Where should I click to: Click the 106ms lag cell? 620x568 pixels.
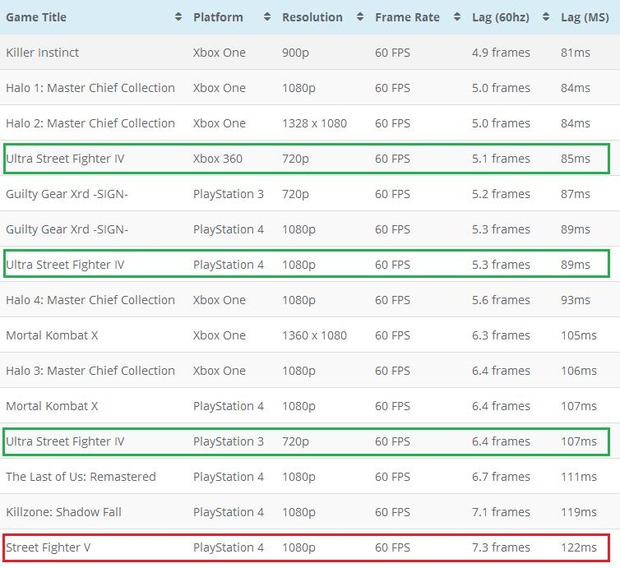coord(578,371)
